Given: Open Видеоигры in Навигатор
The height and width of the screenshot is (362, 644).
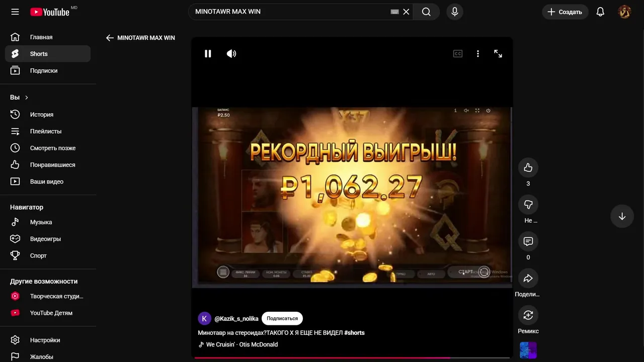Looking at the screenshot, I should (x=48, y=239).
